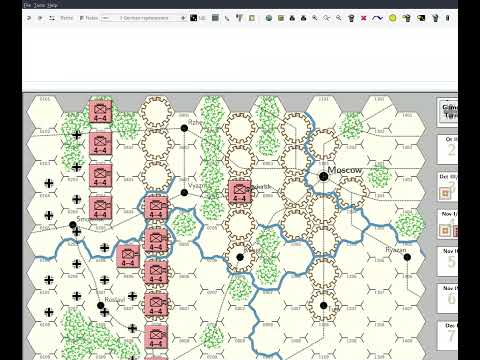Click the Retire button in the toolbar

[67, 18]
